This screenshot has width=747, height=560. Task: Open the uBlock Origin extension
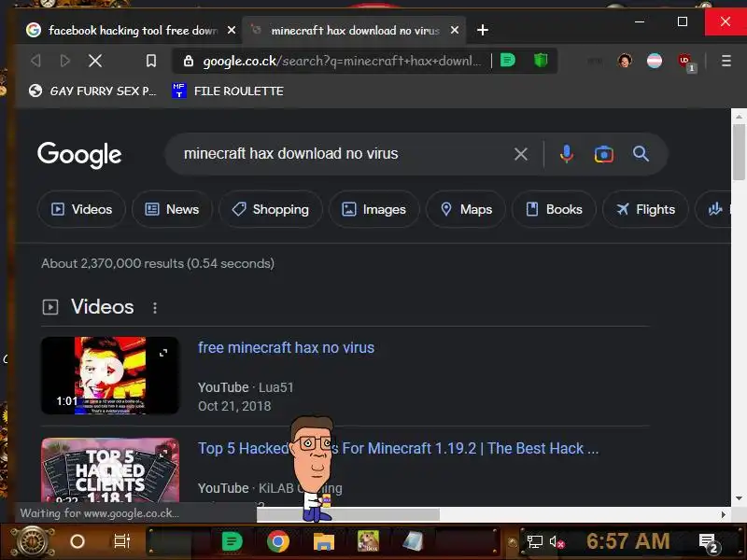(x=685, y=62)
